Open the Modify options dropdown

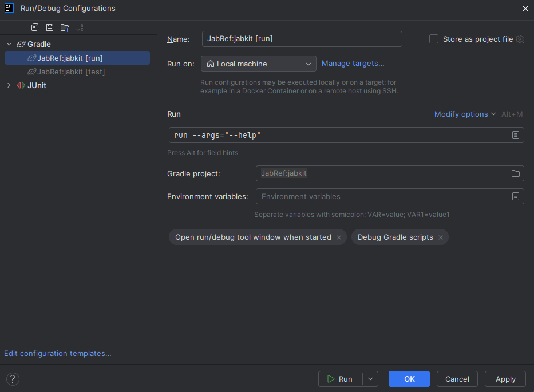(x=465, y=114)
